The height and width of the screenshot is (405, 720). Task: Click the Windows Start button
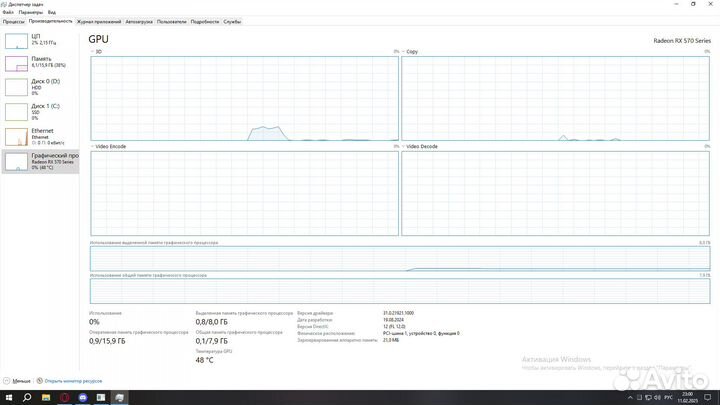point(9,397)
